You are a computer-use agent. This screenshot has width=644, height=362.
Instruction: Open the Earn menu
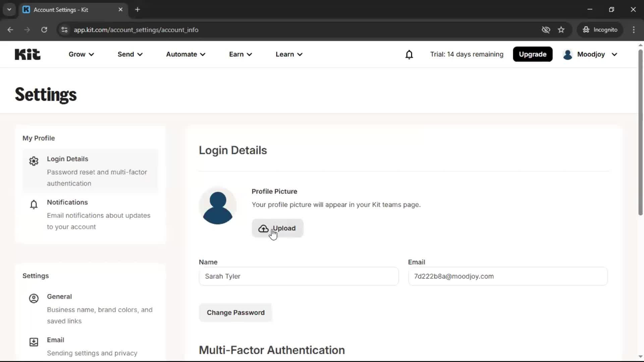coord(240,54)
